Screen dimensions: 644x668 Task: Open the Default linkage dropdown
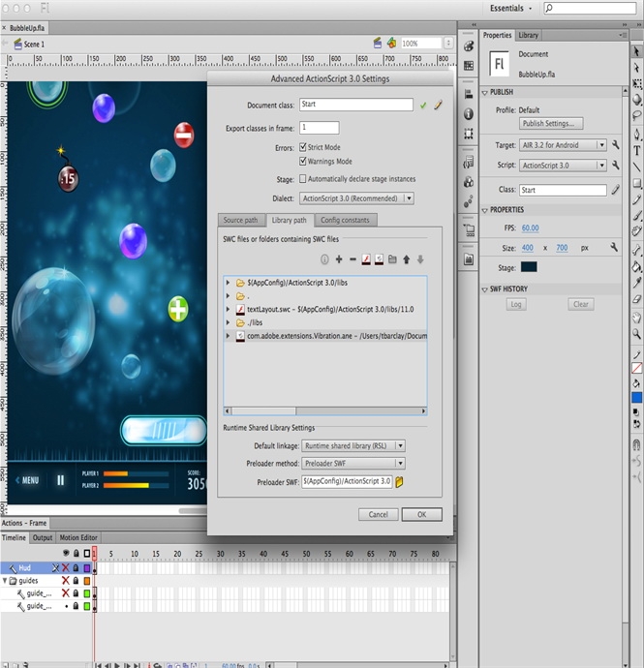coord(353,446)
